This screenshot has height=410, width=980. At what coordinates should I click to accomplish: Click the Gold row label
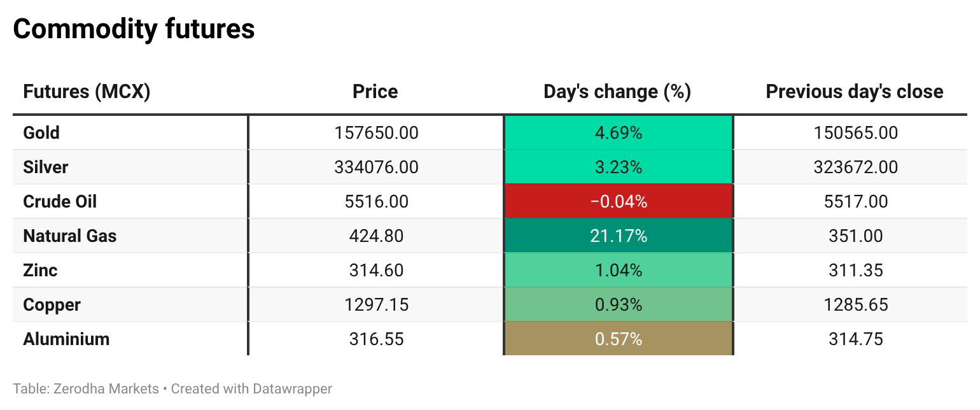(x=41, y=133)
